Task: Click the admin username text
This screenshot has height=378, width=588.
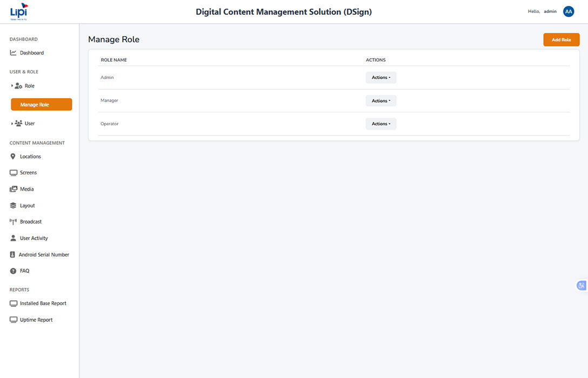Action: point(550,12)
